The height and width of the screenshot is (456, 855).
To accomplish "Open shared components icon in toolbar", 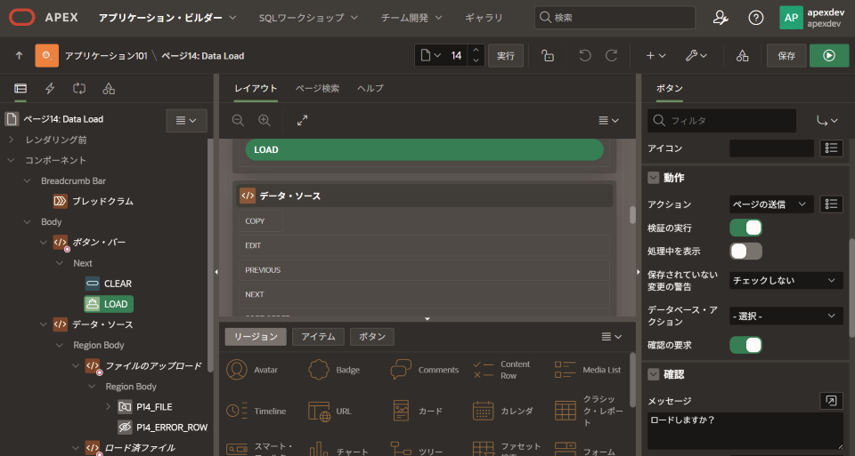I will [x=742, y=56].
